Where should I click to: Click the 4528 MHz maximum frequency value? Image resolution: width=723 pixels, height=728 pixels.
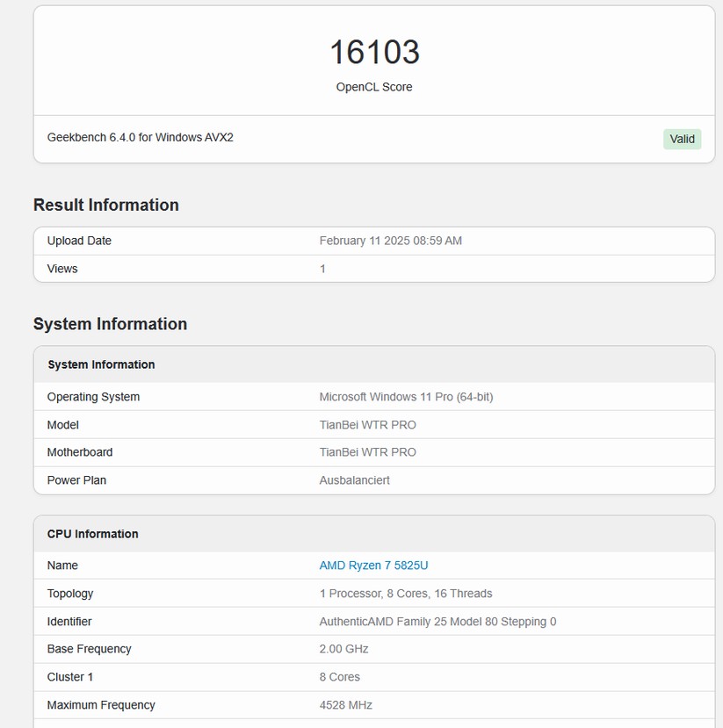[x=345, y=705]
